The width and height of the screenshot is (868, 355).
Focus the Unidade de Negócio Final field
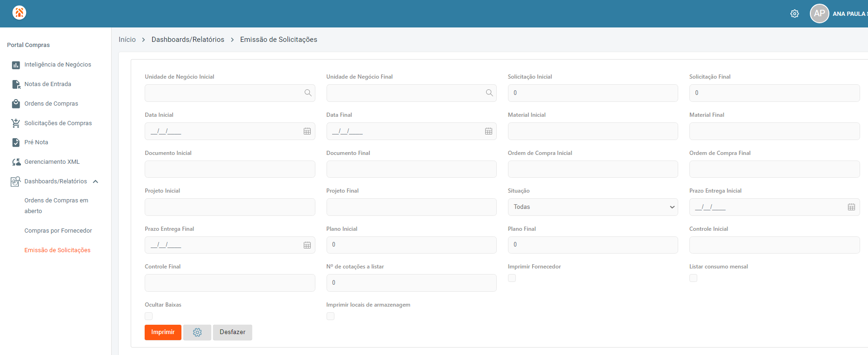411,93
